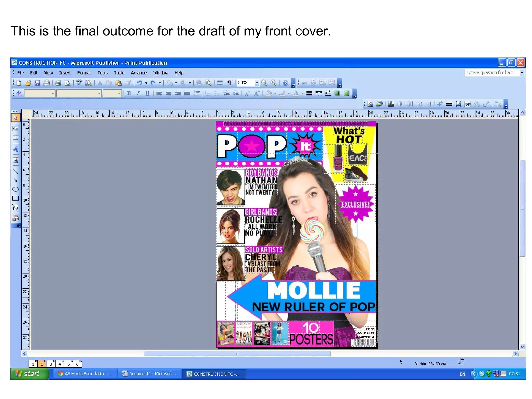This screenshot has width=532, height=399.
Task: Open the Edit menu
Action: [x=34, y=73]
